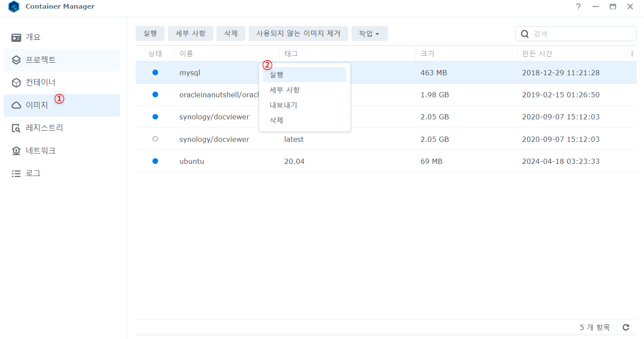Close the Container Manager window

coord(630,6)
